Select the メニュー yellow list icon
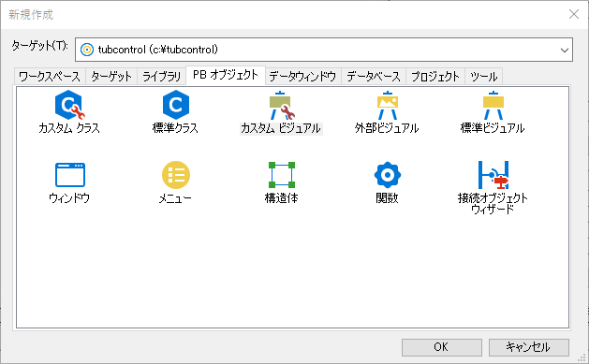 [176, 175]
